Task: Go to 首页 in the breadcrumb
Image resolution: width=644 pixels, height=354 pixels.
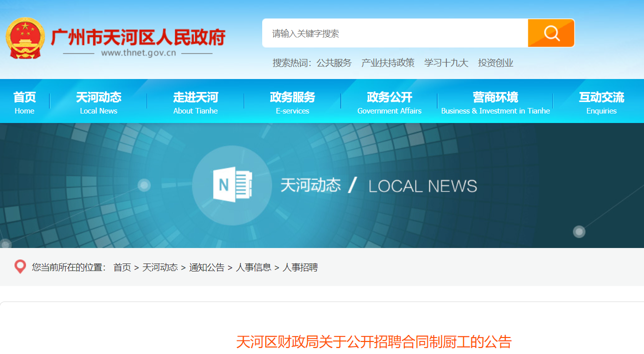Action: (122, 267)
